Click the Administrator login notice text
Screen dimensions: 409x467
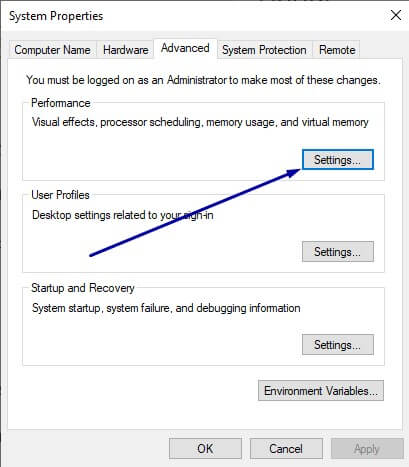pyautogui.click(x=203, y=80)
